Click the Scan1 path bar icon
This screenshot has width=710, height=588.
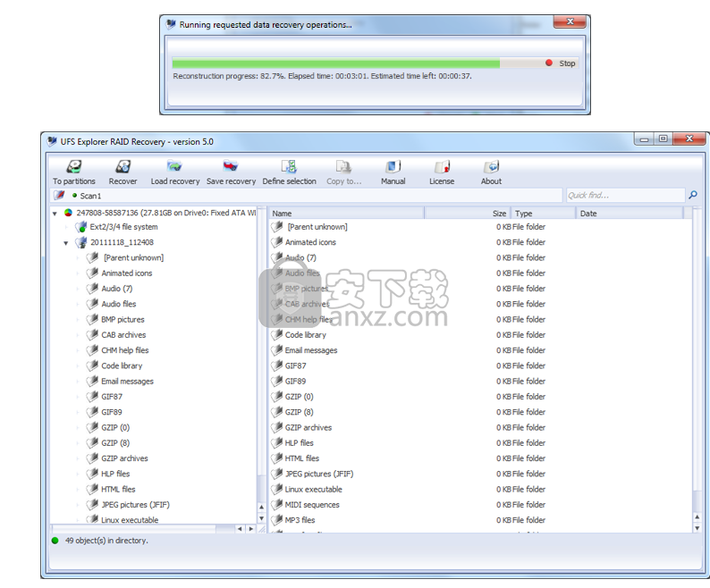click(x=59, y=195)
